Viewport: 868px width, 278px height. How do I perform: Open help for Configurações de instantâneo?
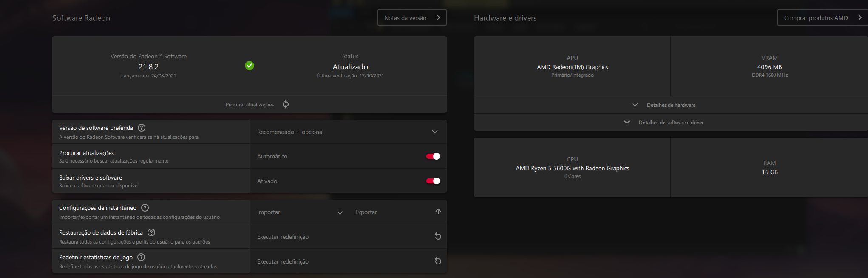click(145, 208)
